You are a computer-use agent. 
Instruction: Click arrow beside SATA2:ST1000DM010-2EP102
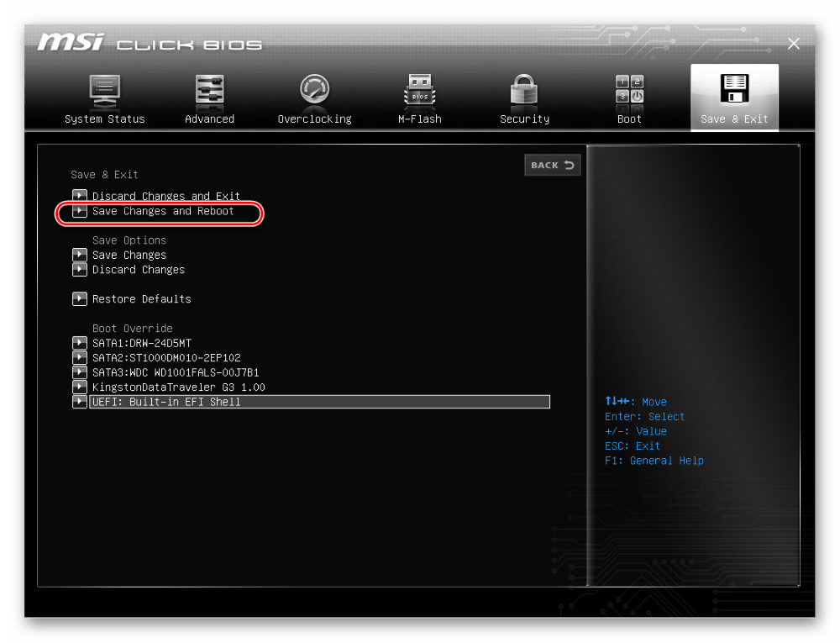(80, 358)
